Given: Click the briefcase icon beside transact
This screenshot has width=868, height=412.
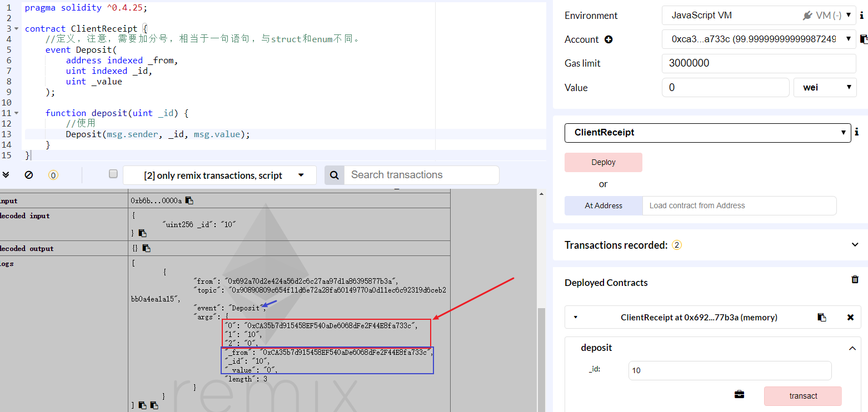Looking at the screenshot, I should pyautogui.click(x=739, y=394).
